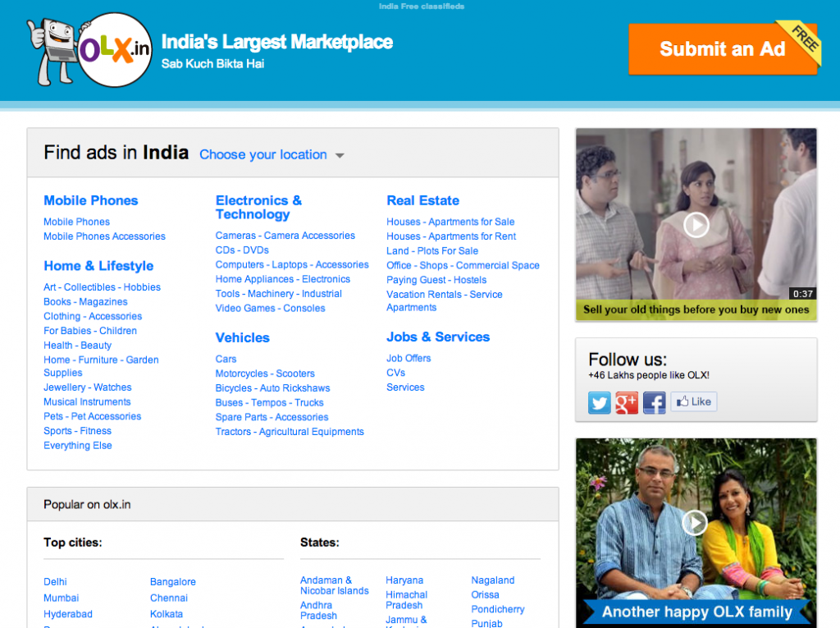Open the Facebook follow icon
Viewport: 840px width, 628px height.
[654, 402]
